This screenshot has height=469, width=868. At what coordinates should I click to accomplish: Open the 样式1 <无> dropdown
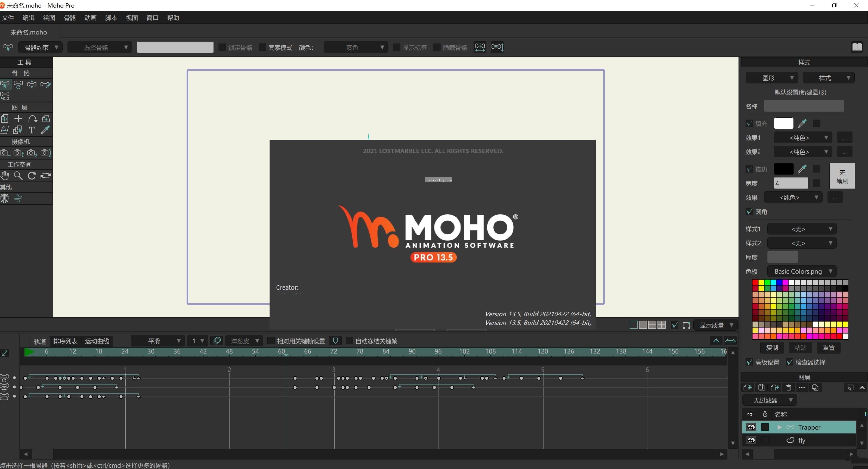pyautogui.click(x=802, y=229)
